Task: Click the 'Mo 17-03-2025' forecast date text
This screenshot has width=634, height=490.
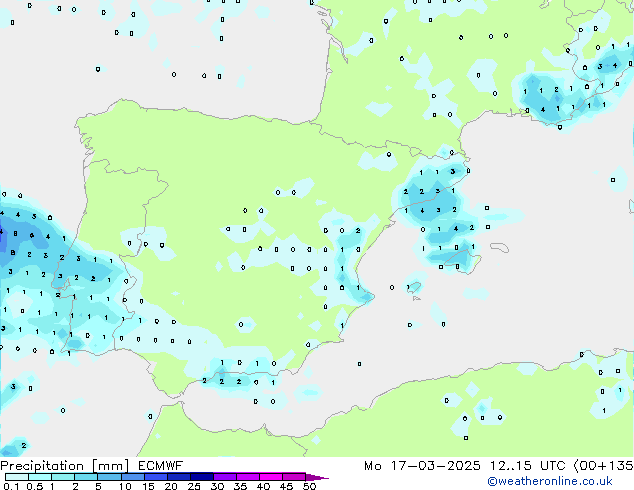Action: pyautogui.click(x=422, y=466)
